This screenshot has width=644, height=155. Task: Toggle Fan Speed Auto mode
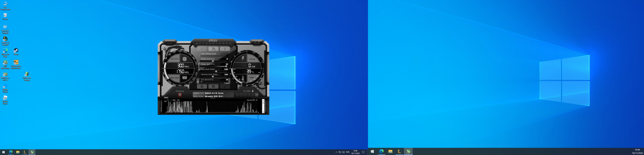pos(227,83)
